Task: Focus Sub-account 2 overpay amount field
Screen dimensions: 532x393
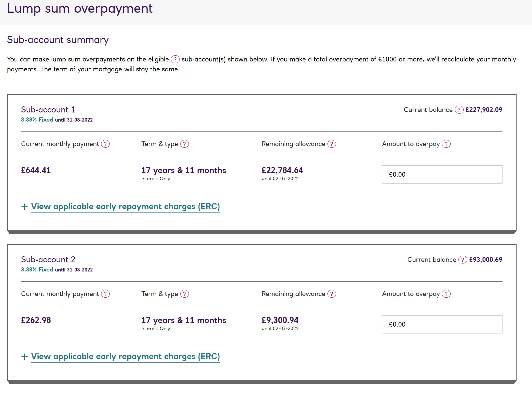Action: pos(442,324)
